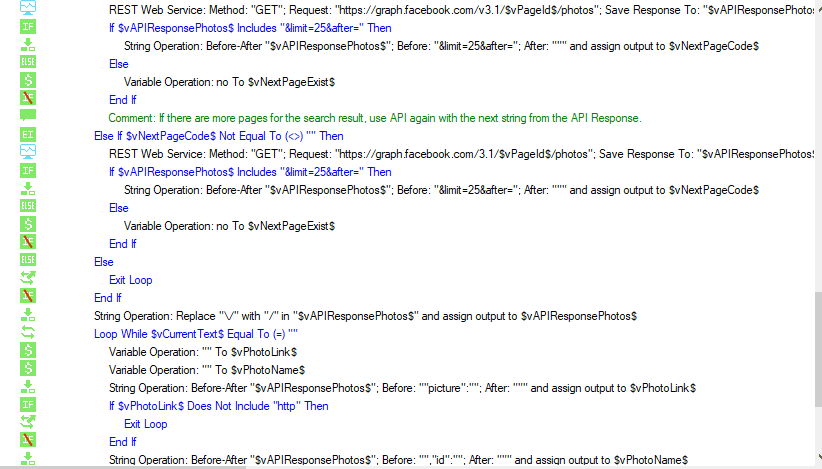This screenshot has width=822, height=469.
Task: Click the dollar icon beside $vPhotoLink$ variable operation
Action: [28, 351]
